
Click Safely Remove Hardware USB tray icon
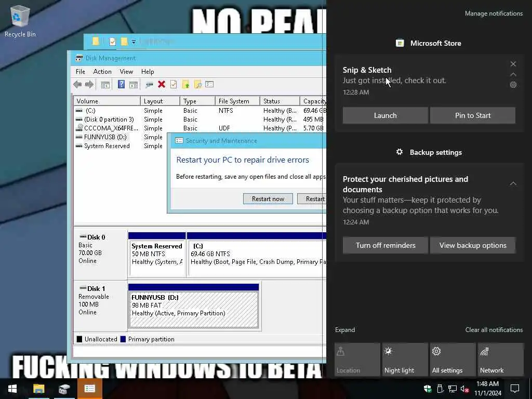tap(440, 389)
